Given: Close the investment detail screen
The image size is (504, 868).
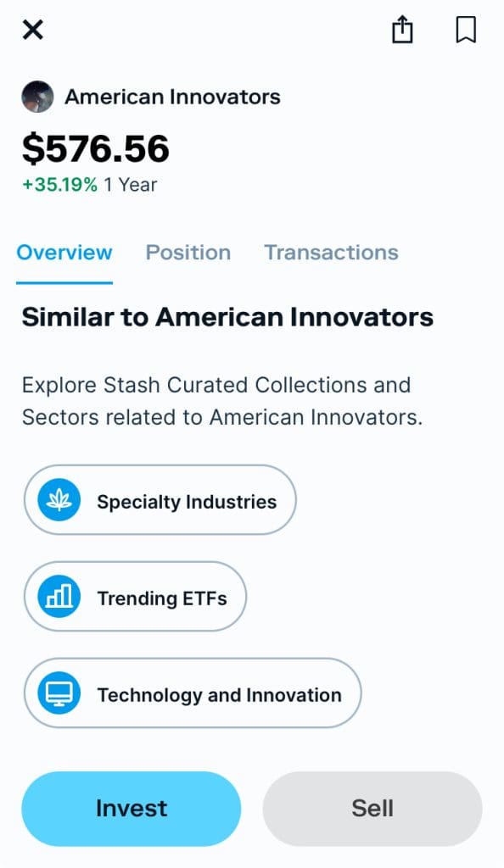Looking at the screenshot, I should pos(32,30).
